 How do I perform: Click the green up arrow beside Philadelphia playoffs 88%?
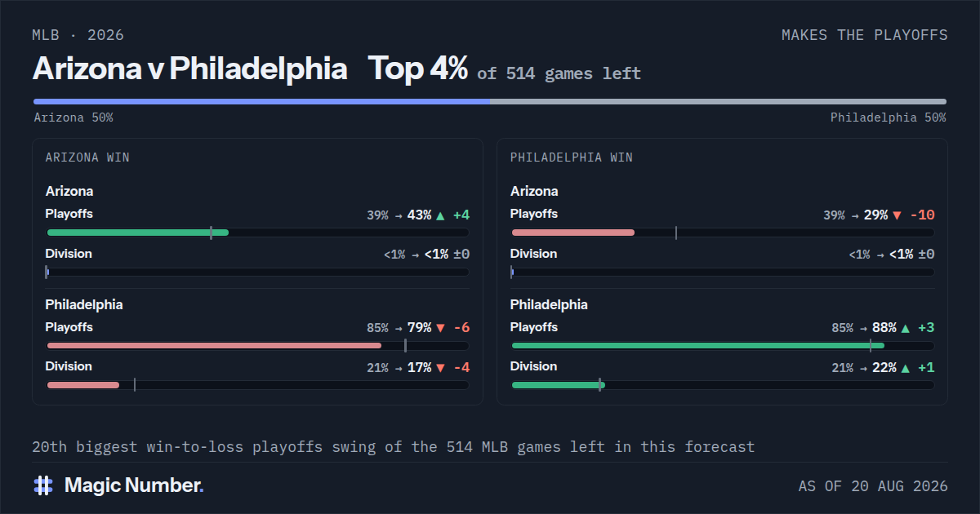[905, 328]
